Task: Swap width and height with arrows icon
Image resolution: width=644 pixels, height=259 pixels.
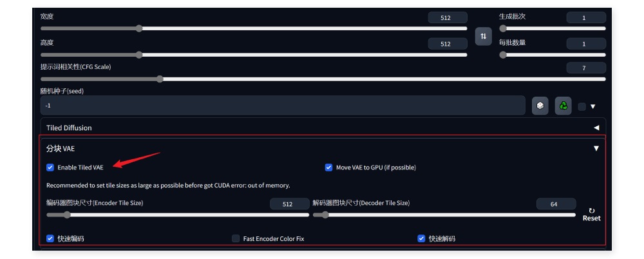Action: click(484, 36)
